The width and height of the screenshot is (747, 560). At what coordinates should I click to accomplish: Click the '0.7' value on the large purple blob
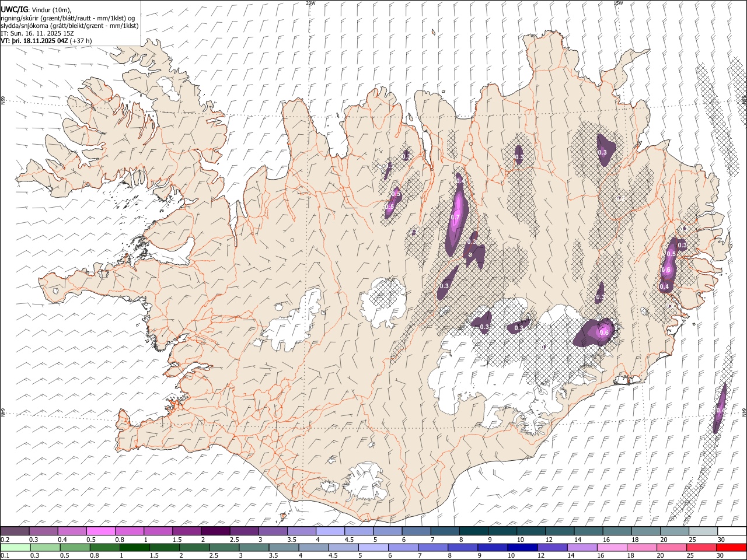tap(456, 218)
